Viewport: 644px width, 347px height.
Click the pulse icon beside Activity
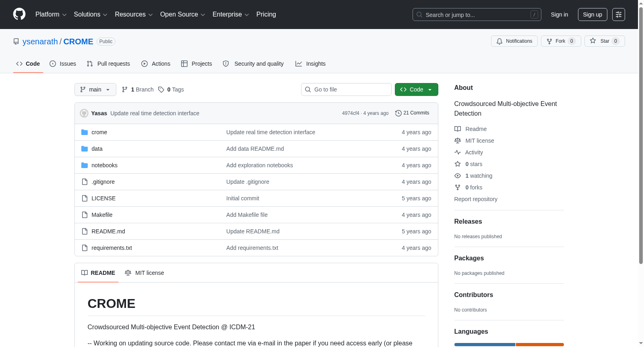pyautogui.click(x=458, y=152)
